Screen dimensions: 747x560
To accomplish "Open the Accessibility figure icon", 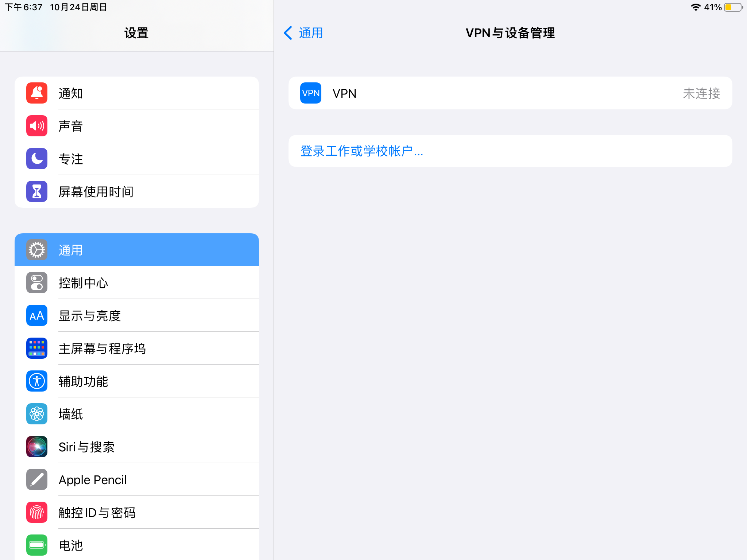I will [37, 381].
